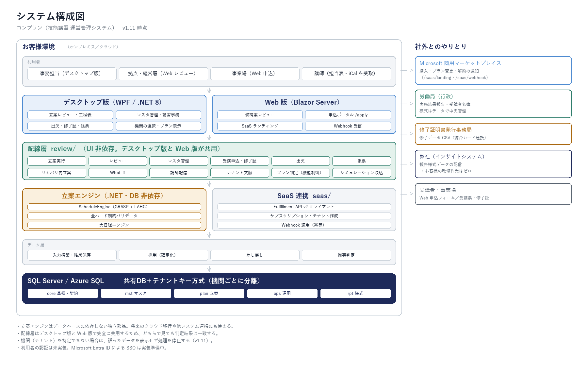Select the What-if box in 配線層
The width and height of the screenshot is (588, 376).
pos(118,173)
